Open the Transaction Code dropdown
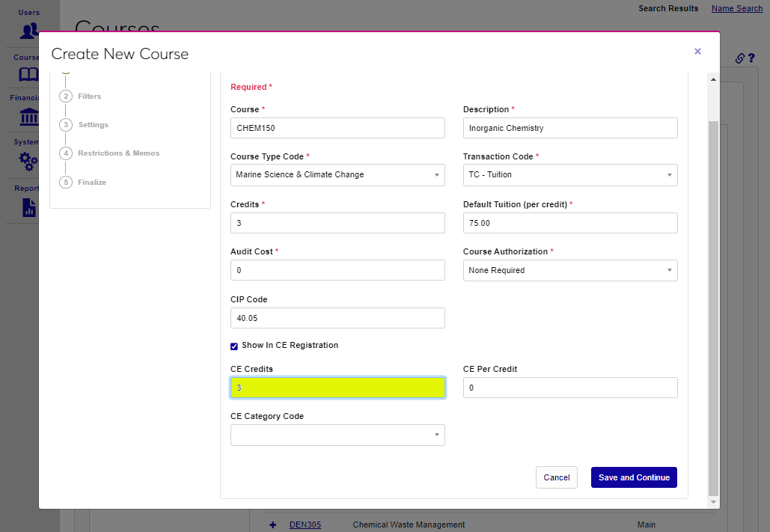Screen dimensions: 770x532 click(570, 175)
